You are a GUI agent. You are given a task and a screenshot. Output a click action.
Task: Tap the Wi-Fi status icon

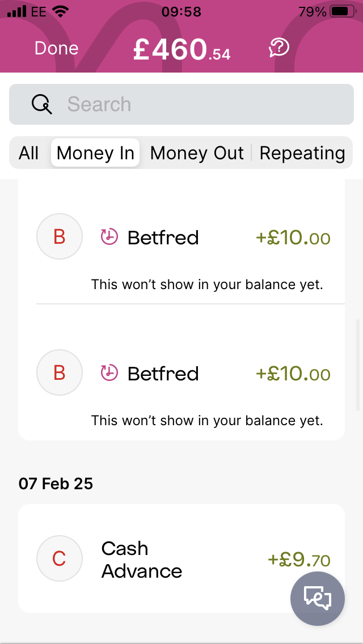61,11
